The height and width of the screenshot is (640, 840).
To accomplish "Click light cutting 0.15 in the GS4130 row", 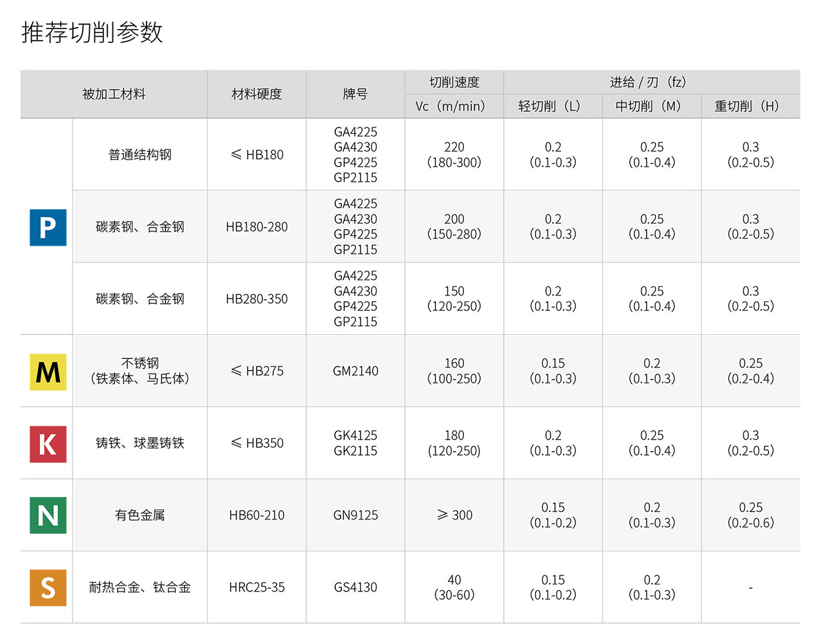I will pos(553,587).
